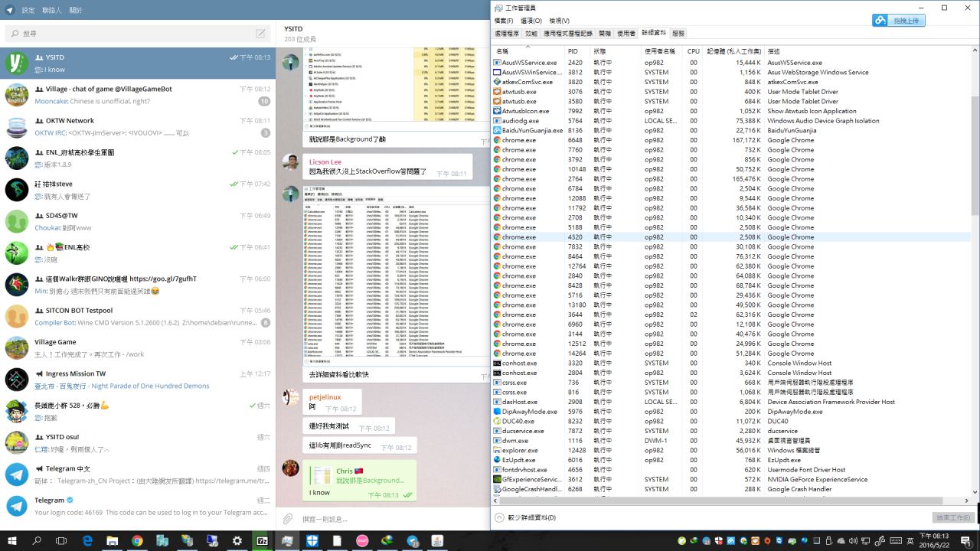Open Microsoft Edge from the taskbar

pos(87,541)
